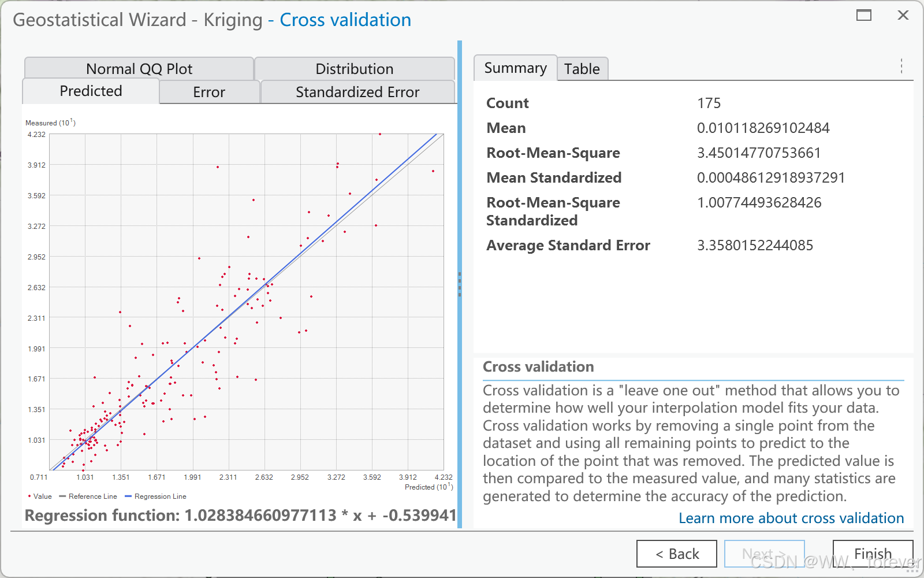Click the Predicted axis title below the chart
The image size is (924, 578).
[429, 487]
